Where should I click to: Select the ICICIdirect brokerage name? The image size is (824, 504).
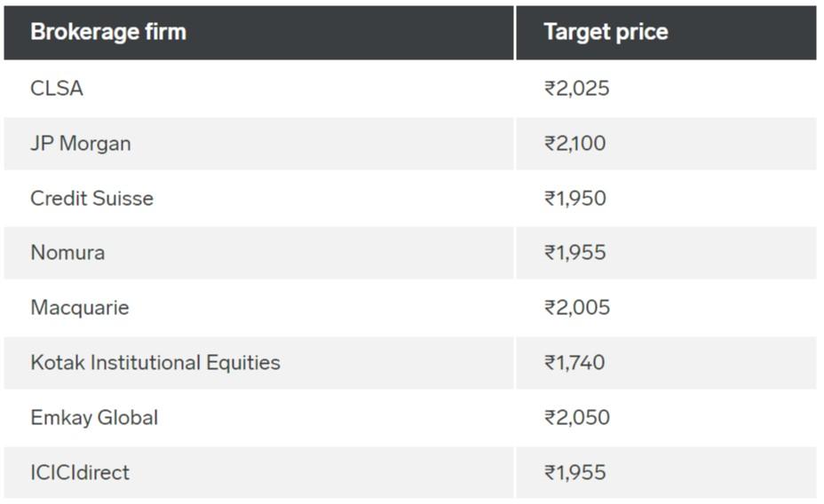click(x=80, y=472)
